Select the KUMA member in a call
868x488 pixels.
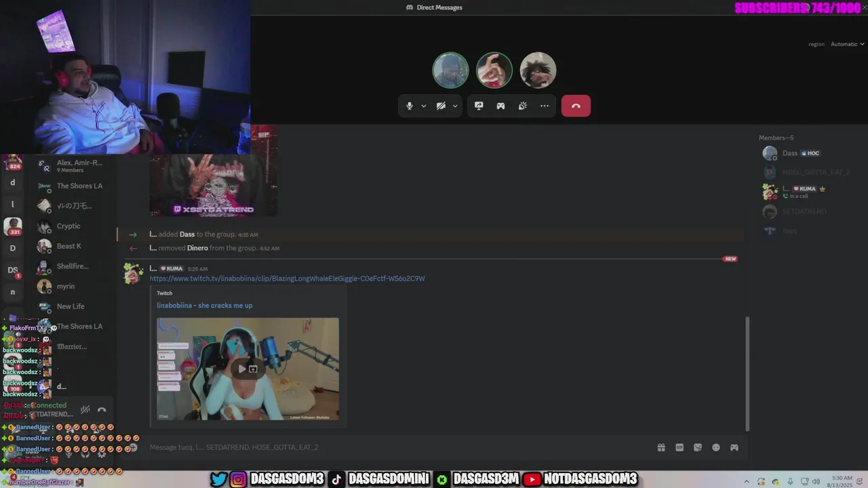point(807,192)
